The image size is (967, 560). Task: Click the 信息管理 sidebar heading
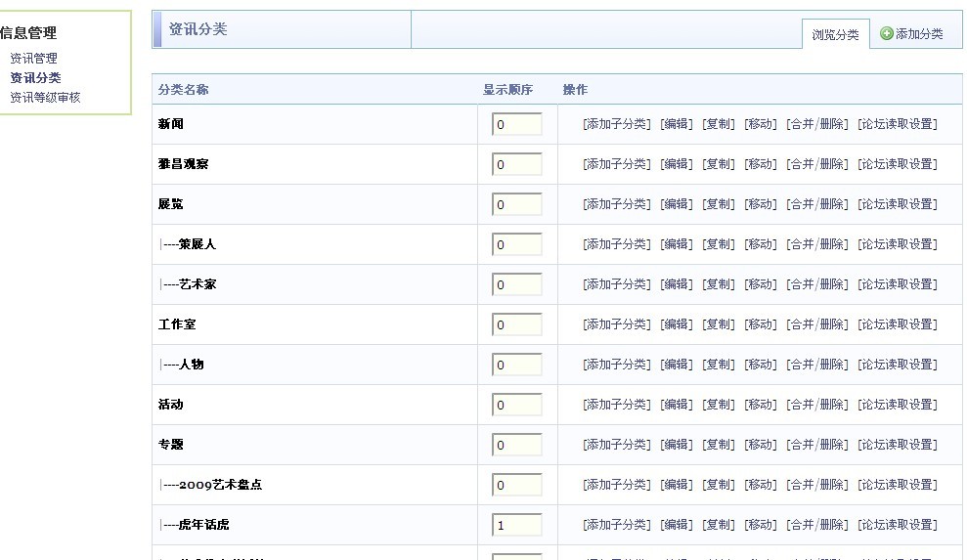(x=28, y=32)
